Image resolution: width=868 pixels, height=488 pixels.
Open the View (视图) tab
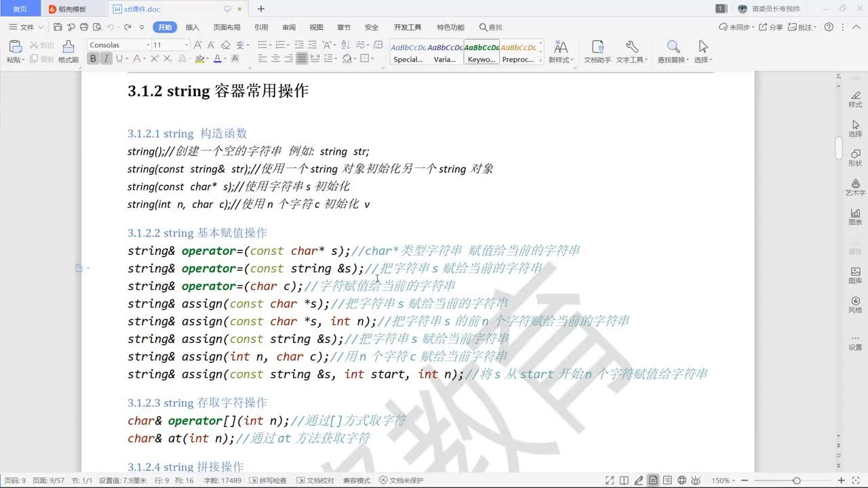tap(316, 27)
